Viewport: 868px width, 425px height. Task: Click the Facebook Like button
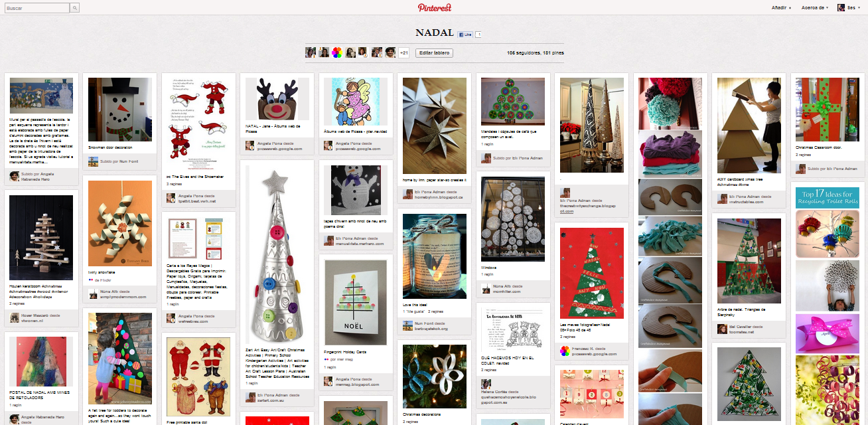coord(465,34)
